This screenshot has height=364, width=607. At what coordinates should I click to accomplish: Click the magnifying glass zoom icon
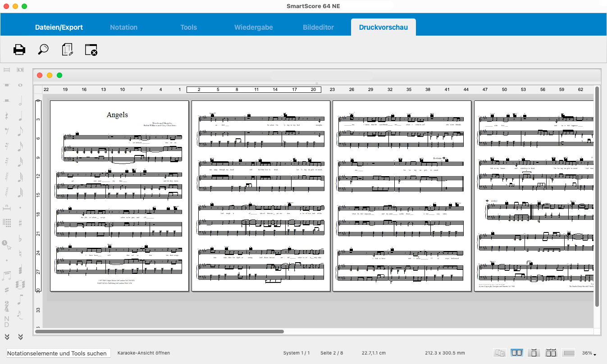43,50
